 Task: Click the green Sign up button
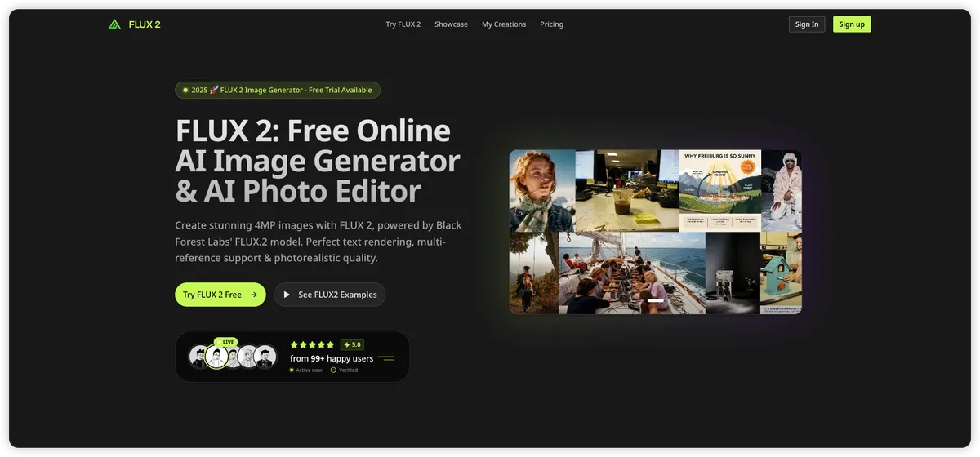point(852,24)
